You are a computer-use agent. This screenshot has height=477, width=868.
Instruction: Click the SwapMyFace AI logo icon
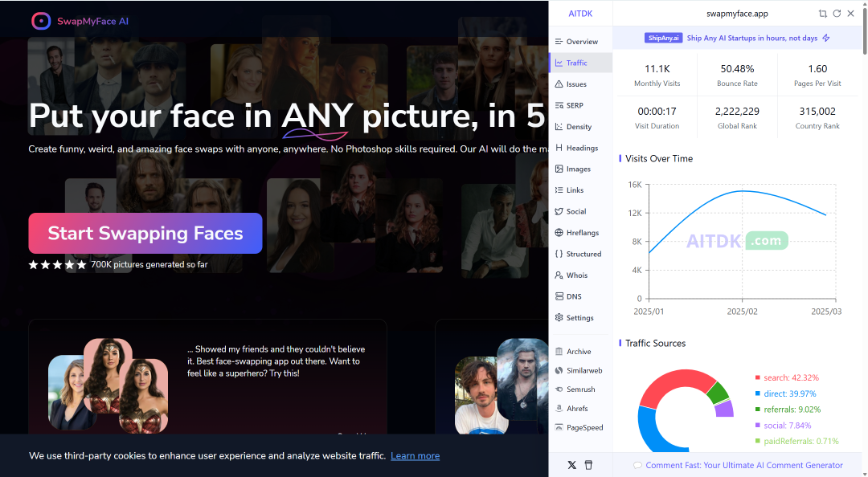[x=41, y=21]
